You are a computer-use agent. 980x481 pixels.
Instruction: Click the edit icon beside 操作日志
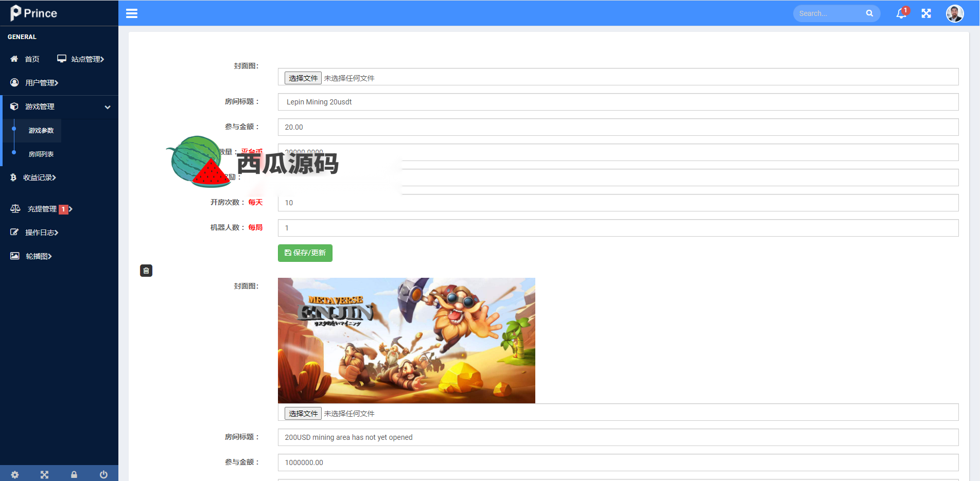click(14, 233)
